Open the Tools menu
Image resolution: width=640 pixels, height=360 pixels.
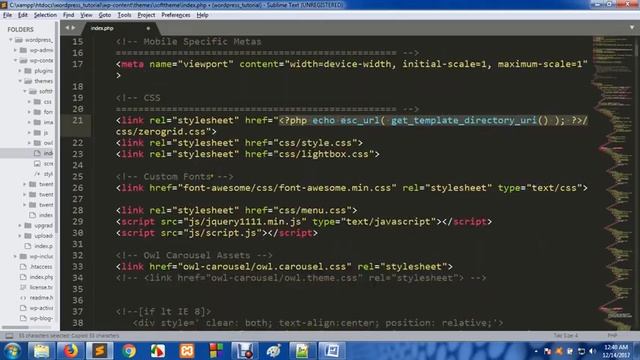pyautogui.click(x=124, y=15)
